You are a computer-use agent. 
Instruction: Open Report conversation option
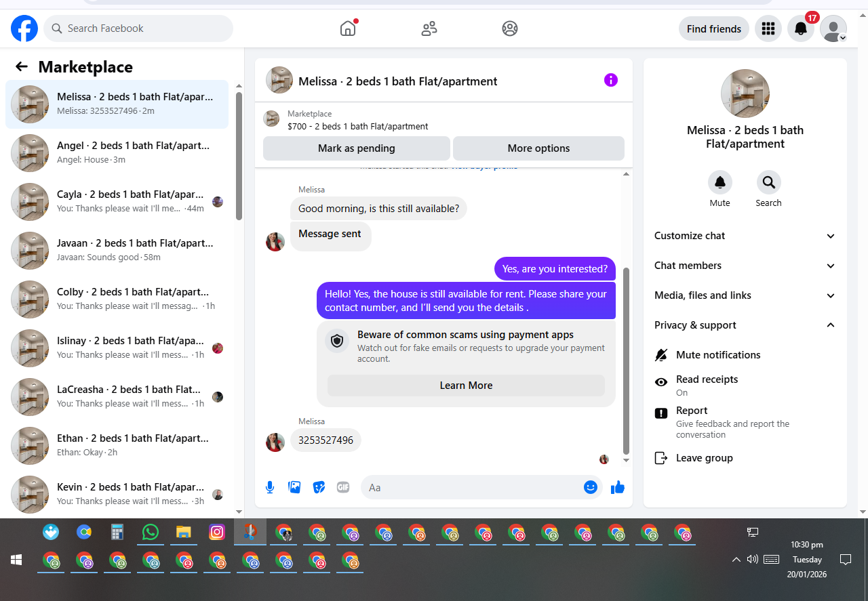tap(745, 422)
